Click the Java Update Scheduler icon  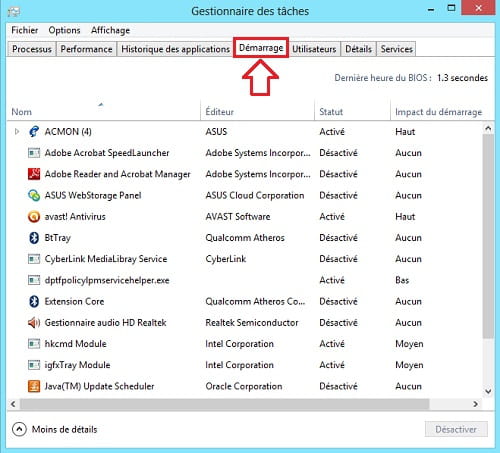tap(34, 386)
